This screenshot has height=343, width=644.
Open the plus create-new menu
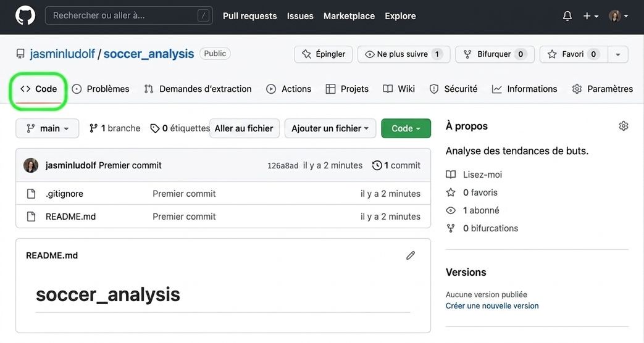tap(591, 16)
